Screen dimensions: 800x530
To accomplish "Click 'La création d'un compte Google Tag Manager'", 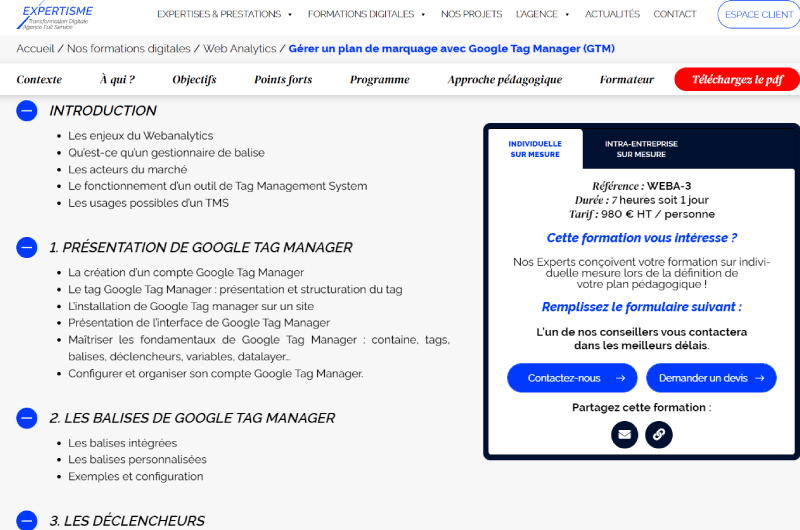I will pos(186,272).
